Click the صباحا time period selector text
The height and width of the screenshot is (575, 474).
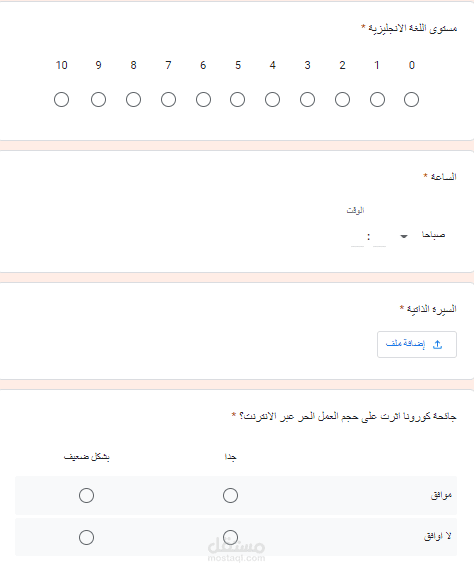[x=433, y=235]
